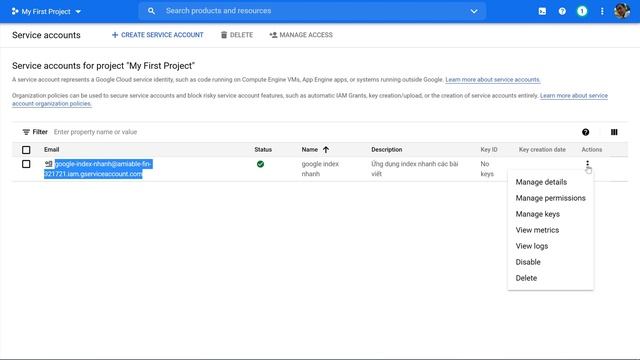Open the user account avatar

[x=622, y=11]
